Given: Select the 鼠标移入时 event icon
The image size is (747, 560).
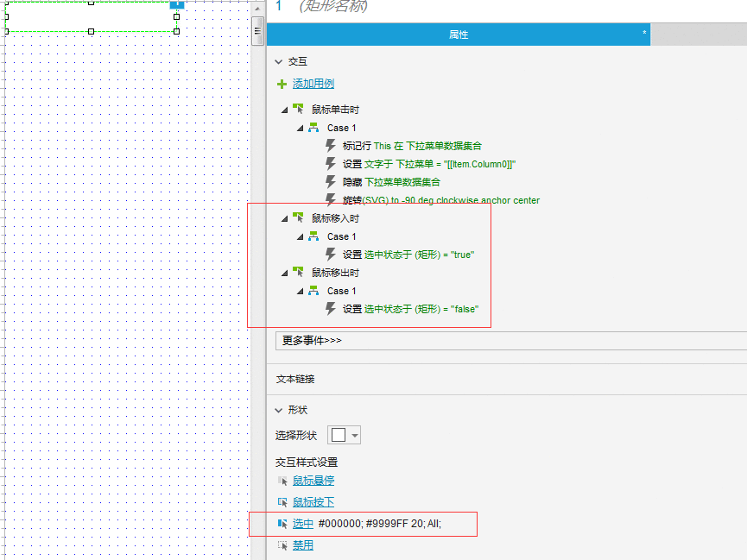Looking at the screenshot, I should tap(298, 217).
